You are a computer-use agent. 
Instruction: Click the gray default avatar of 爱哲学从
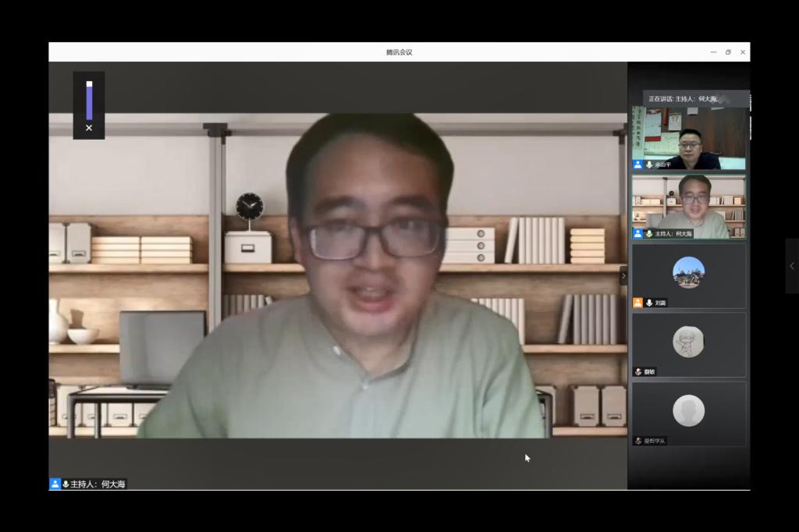(688, 410)
